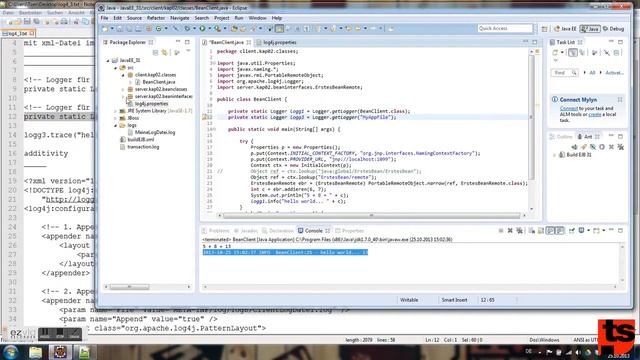Open the File menu in Eclipse

coord(104,18)
